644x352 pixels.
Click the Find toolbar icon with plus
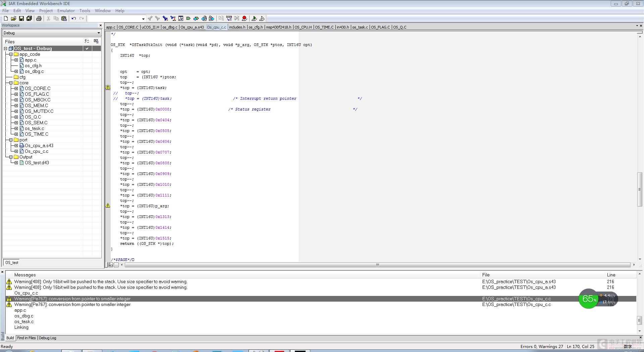point(165,18)
